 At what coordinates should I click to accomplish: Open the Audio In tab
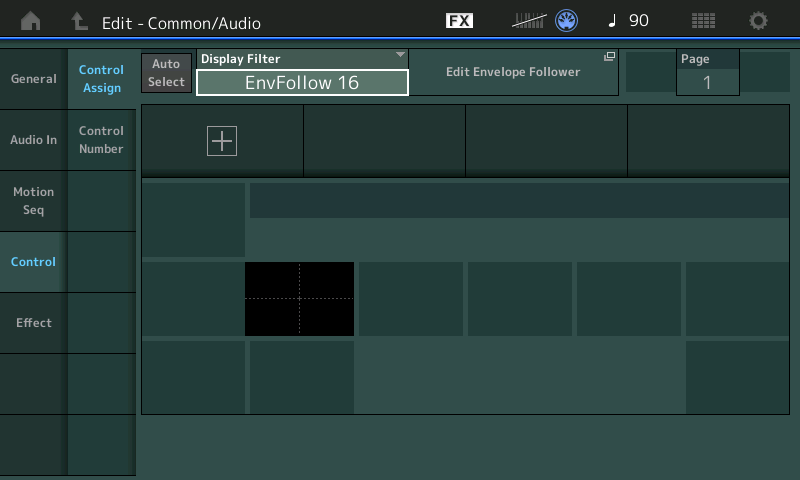(x=33, y=140)
